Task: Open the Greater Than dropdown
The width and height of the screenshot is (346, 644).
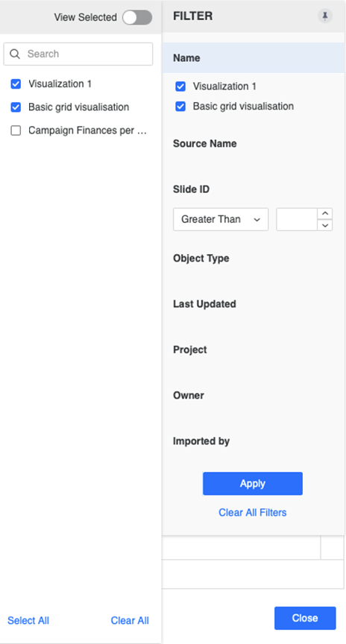Action: click(x=221, y=219)
